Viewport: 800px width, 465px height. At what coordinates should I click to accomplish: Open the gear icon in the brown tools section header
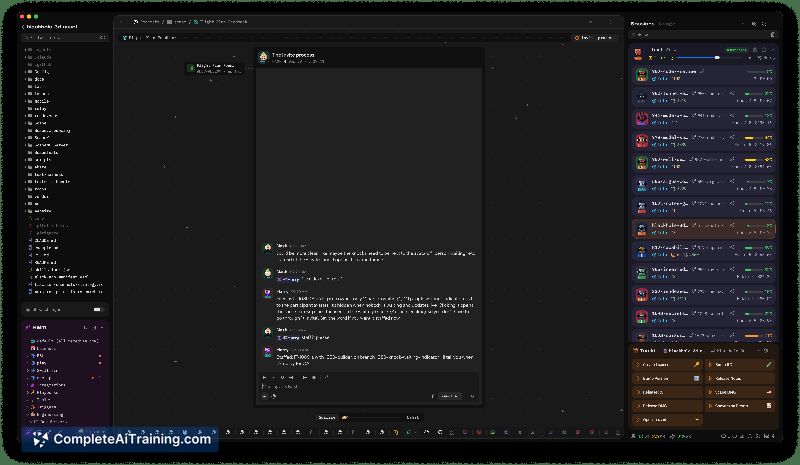coord(766,351)
